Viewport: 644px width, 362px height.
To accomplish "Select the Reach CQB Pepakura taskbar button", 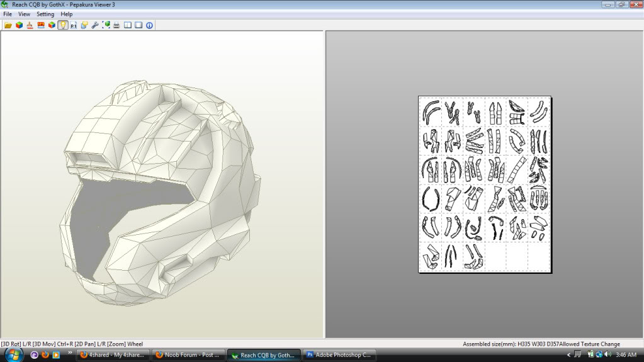I will click(264, 355).
